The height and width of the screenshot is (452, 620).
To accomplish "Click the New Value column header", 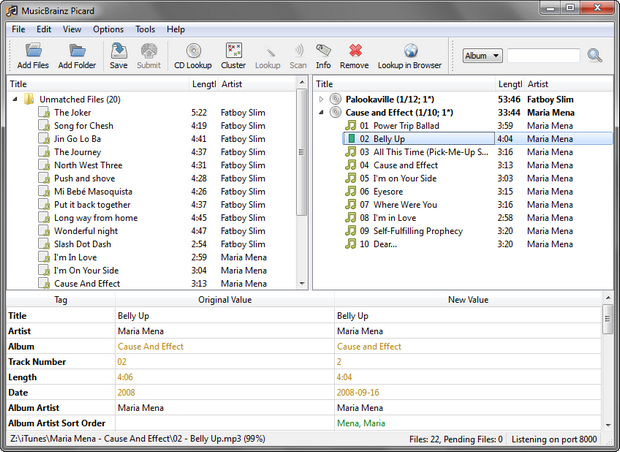I will (467, 299).
